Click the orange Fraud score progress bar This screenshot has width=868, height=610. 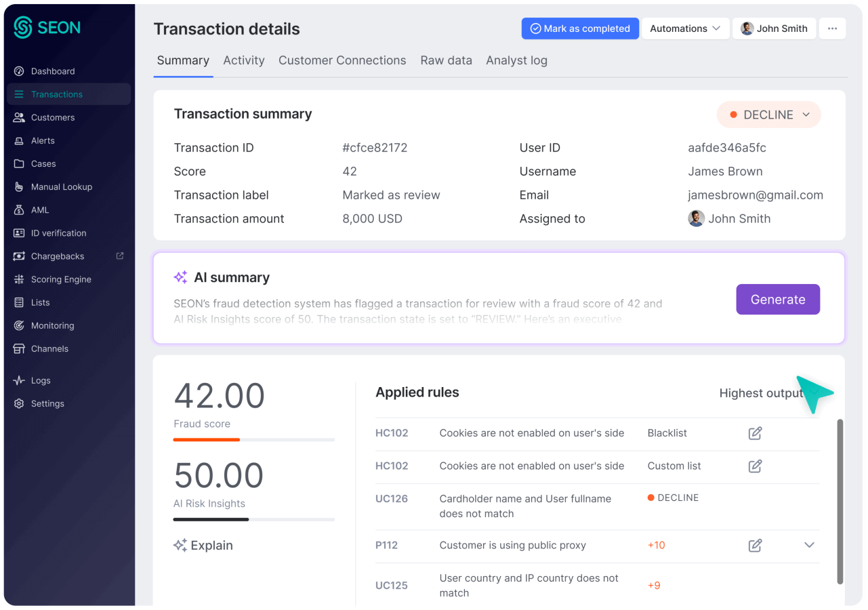click(207, 440)
